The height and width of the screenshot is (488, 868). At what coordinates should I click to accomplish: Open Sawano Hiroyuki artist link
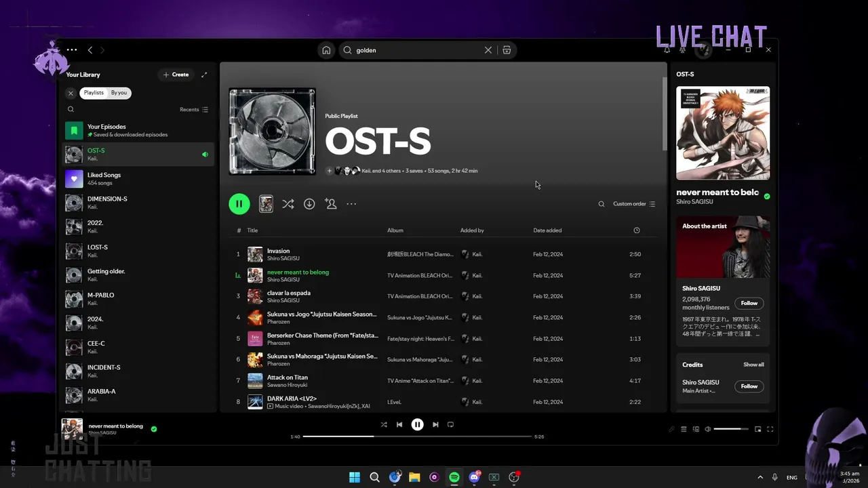point(288,385)
